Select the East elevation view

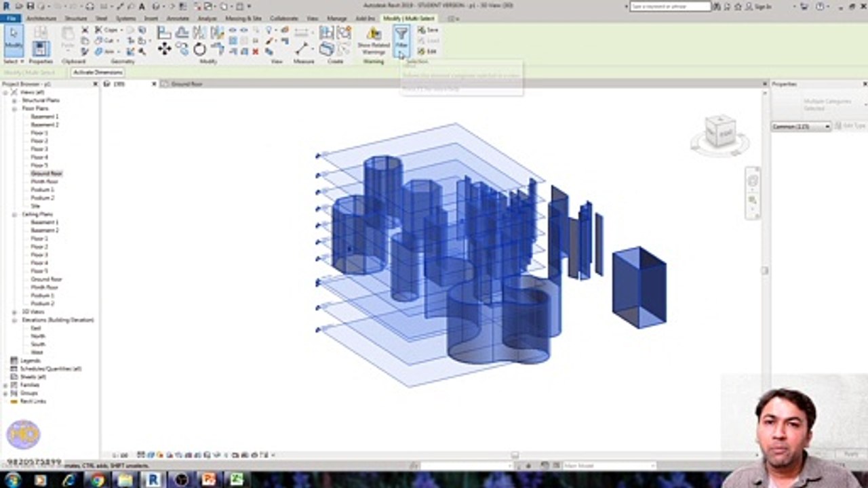(36, 328)
